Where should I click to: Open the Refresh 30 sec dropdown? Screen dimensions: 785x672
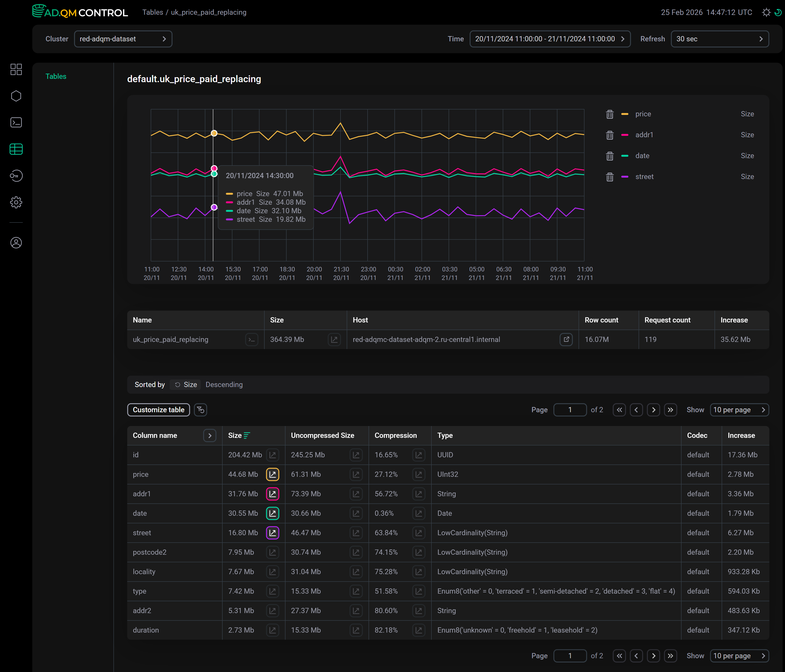click(x=720, y=39)
